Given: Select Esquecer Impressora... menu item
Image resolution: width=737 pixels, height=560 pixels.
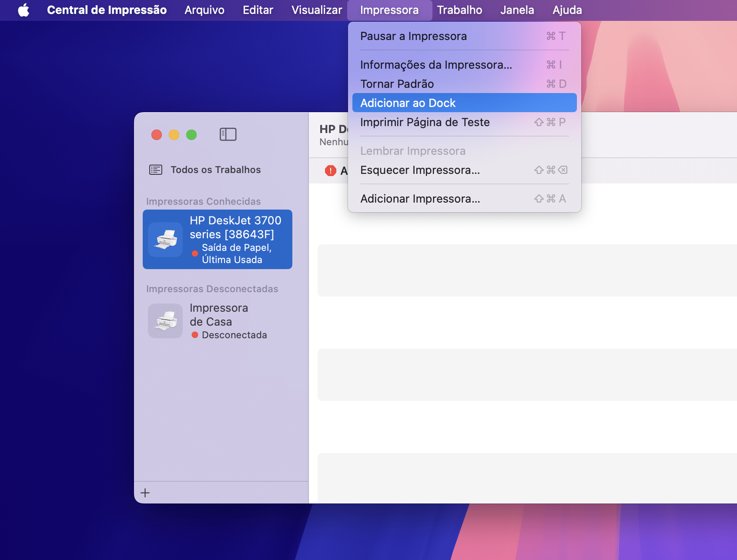Looking at the screenshot, I should coord(464,170).
